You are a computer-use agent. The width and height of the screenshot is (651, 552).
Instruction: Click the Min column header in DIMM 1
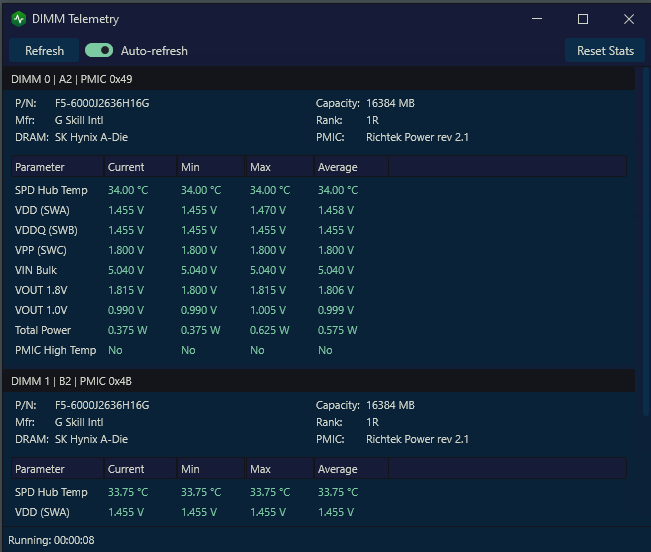pos(211,469)
